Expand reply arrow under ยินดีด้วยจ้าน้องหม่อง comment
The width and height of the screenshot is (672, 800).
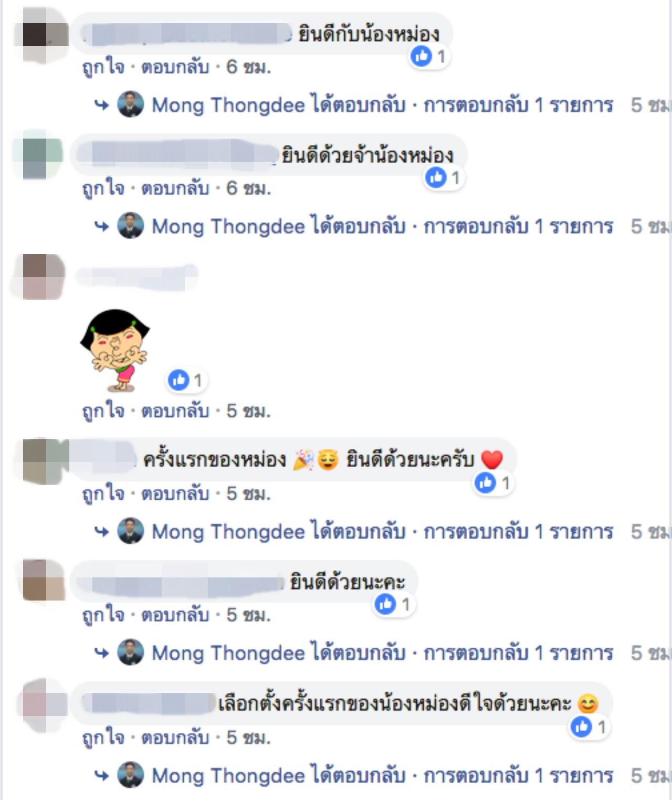tap(101, 227)
